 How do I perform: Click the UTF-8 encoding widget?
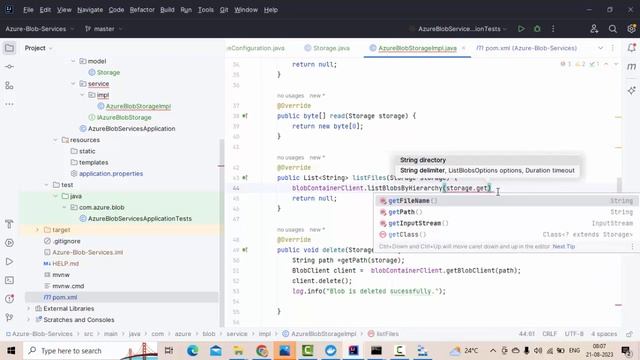574,334
